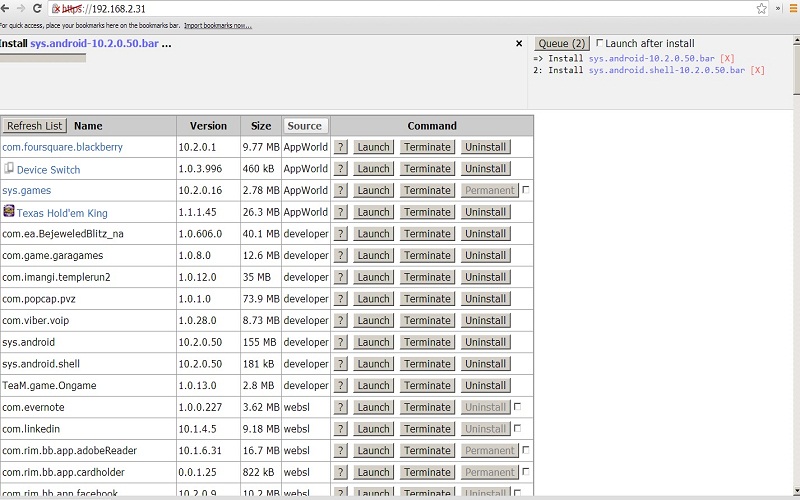
Task: Show info '?' for com.foursquare.blackberry
Action: point(340,147)
